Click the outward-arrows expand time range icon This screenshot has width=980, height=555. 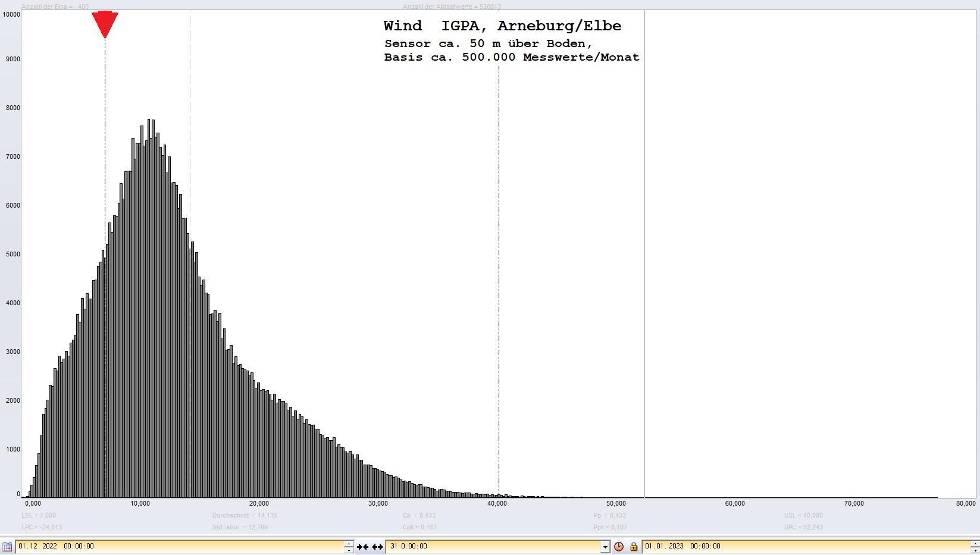pyautogui.click(x=377, y=547)
